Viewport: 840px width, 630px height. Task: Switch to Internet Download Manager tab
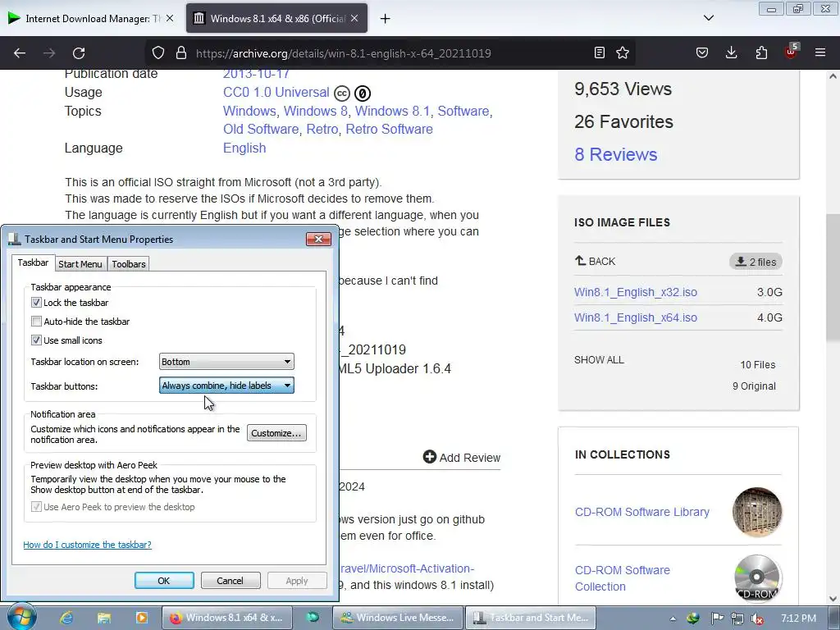[90, 18]
